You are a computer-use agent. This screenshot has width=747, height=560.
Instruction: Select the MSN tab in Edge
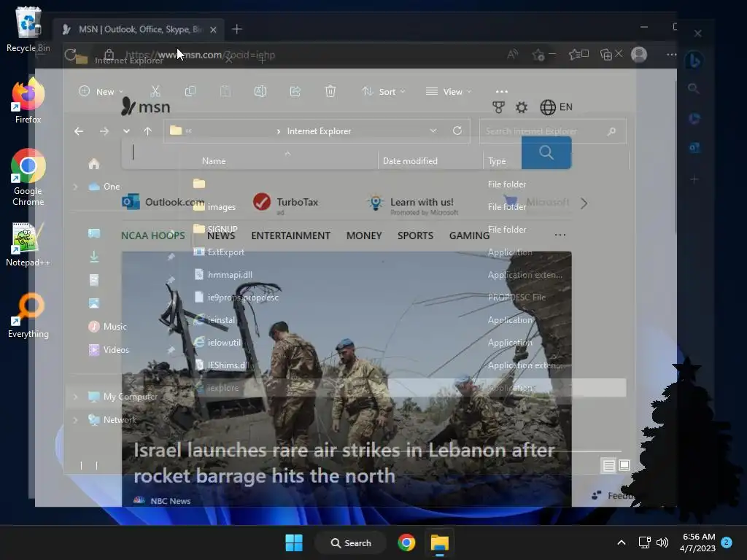point(139,29)
